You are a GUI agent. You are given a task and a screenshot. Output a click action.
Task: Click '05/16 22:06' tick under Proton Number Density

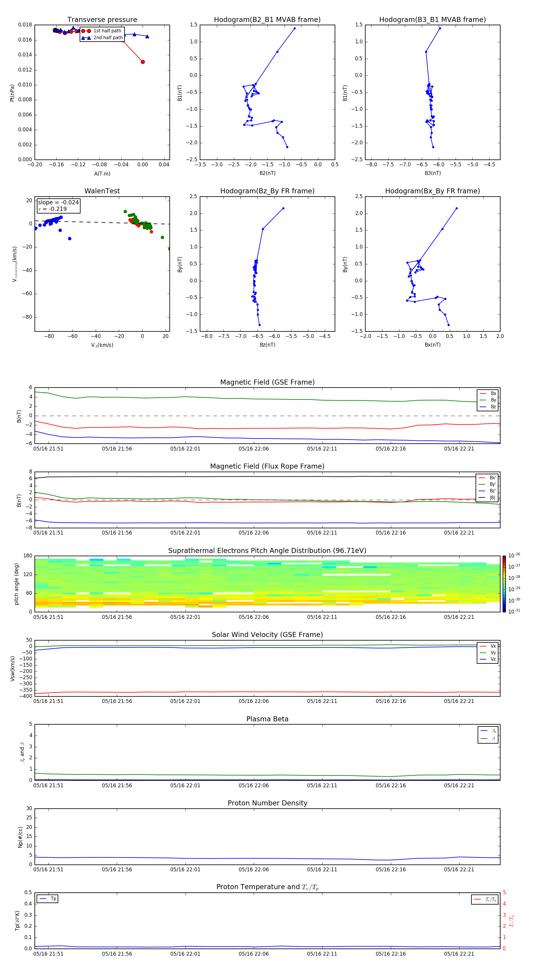pos(254,869)
